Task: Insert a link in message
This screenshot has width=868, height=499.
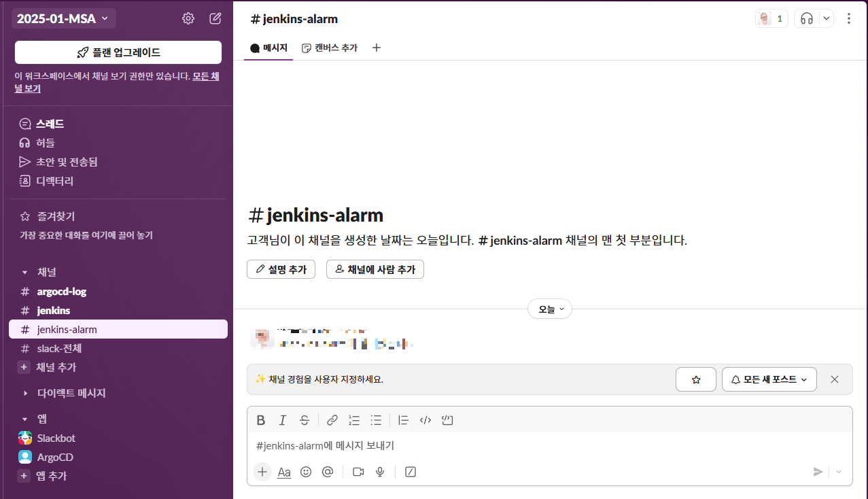Action: coord(332,420)
